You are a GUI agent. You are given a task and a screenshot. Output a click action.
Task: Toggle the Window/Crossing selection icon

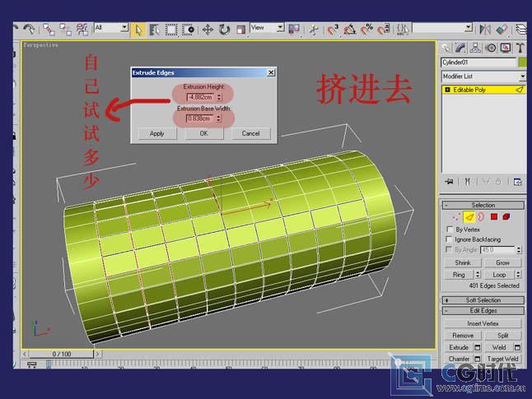(x=188, y=30)
